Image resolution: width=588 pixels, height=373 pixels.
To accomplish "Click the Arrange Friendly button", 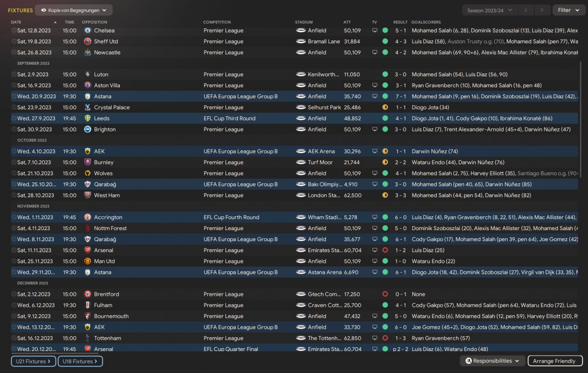I will [555, 361].
